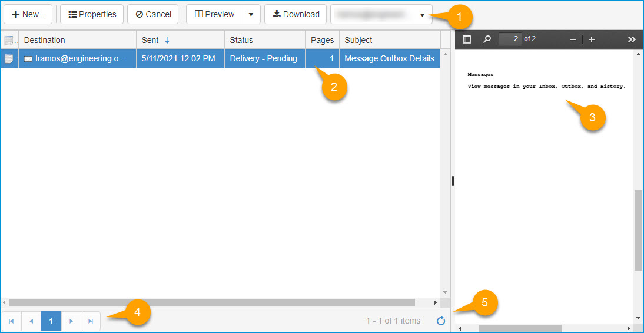This screenshot has width=644, height=333.
Task: Click the descending sort arrow in Sent
Action: [x=167, y=40]
